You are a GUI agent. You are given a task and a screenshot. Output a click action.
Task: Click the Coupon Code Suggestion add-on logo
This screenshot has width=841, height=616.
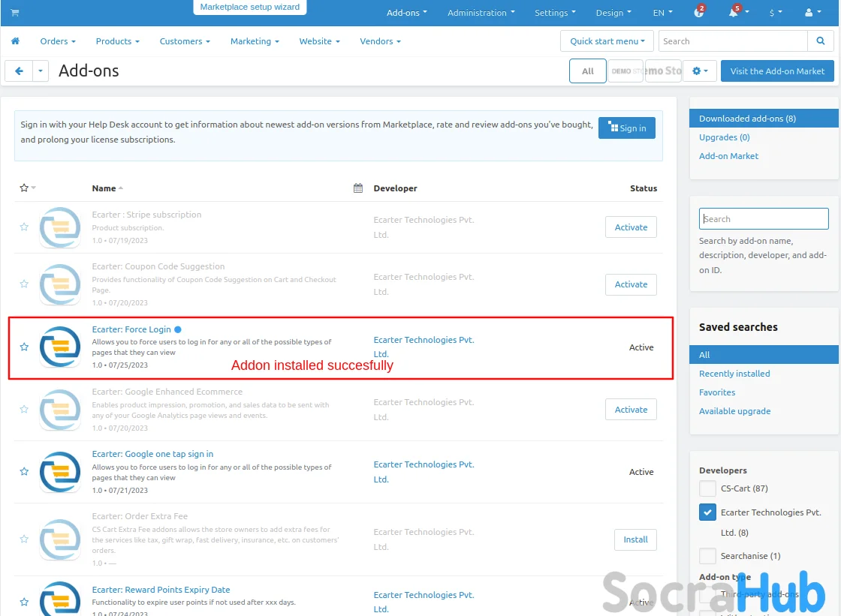60,284
